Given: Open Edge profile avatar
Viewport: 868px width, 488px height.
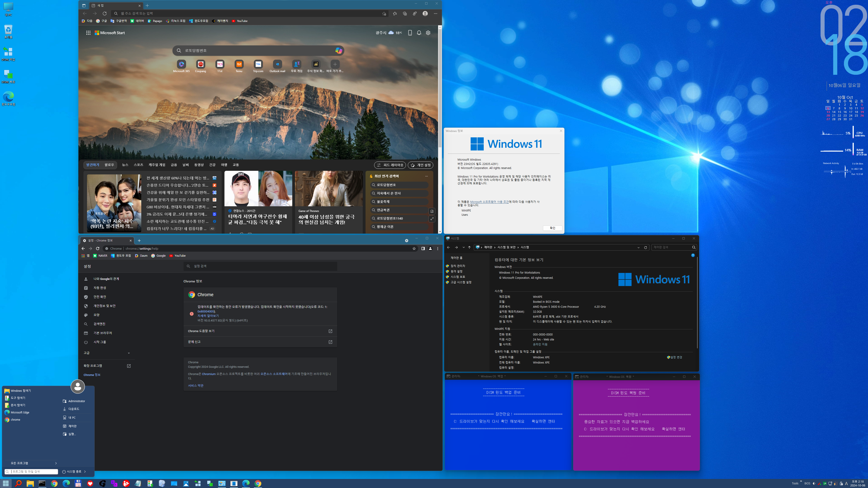Looking at the screenshot, I should (x=425, y=14).
